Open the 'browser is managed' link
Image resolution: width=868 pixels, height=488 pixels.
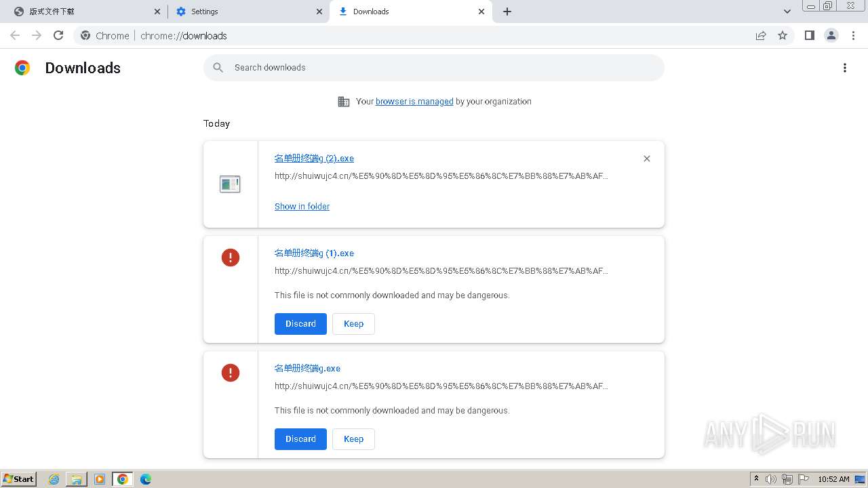(x=414, y=102)
